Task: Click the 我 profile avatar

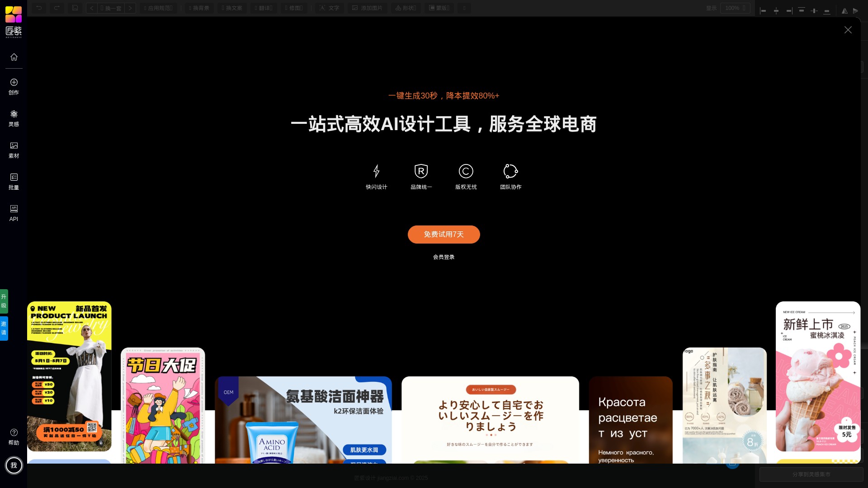Action: coord(14,465)
